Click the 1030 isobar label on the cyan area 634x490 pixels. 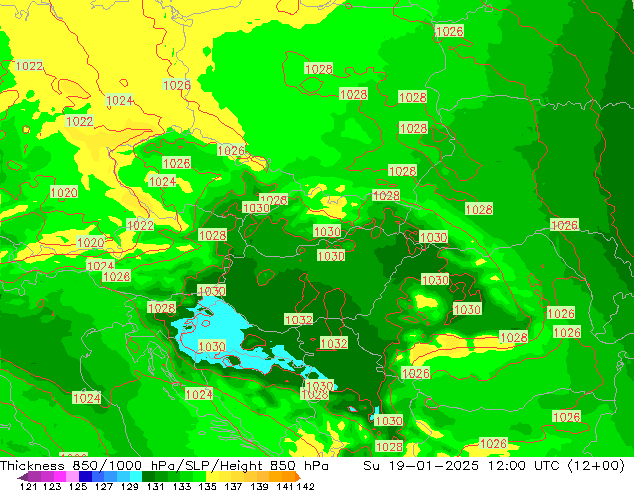(x=212, y=346)
